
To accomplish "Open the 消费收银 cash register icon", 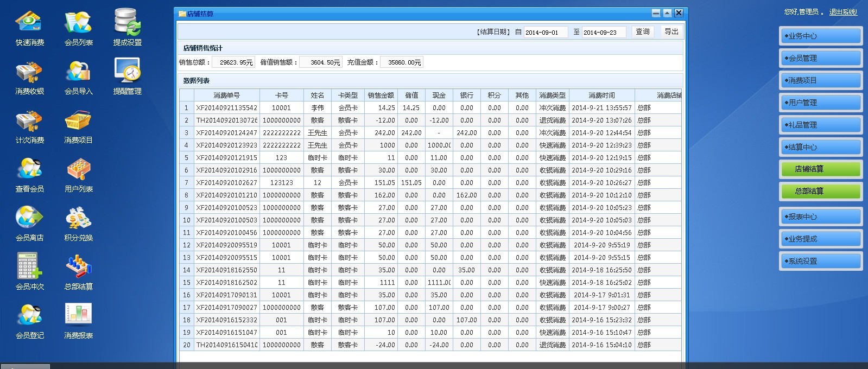I will point(30,72).
